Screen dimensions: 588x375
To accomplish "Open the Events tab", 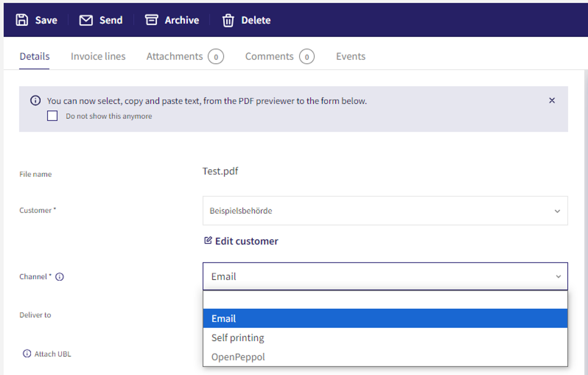I will [x=351, y=56].
